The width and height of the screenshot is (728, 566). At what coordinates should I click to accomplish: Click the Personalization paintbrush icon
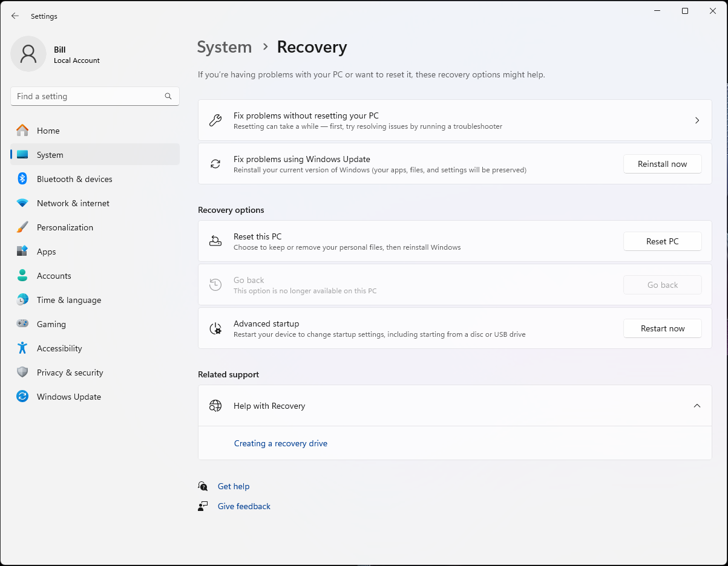click(22, 227)
